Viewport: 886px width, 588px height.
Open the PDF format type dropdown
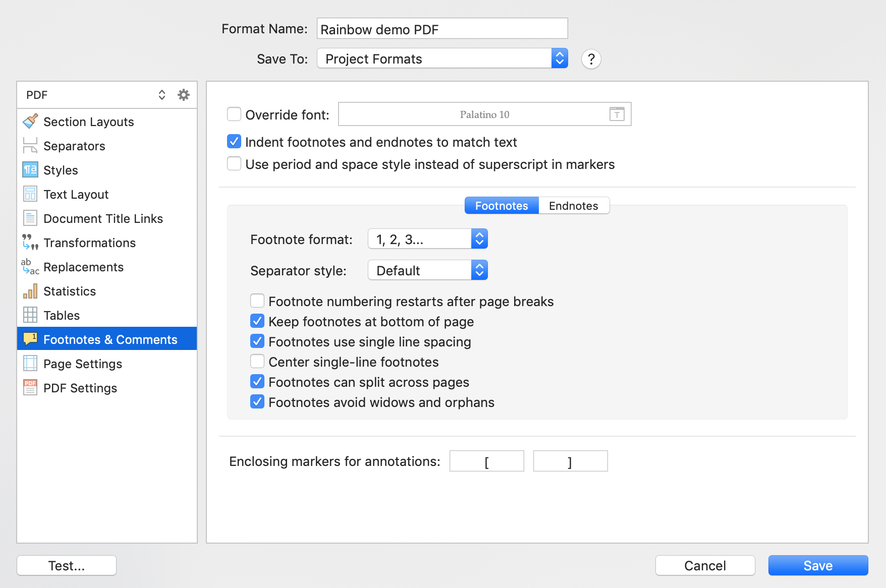coord(96,95)
